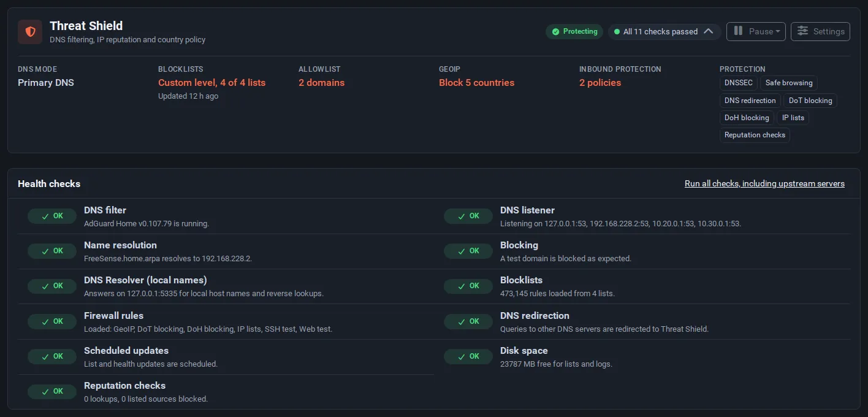The height and width of the screenshot is (417, 868).
Task: Click the Health checks section heading
Action: click(x=49, y=184)
